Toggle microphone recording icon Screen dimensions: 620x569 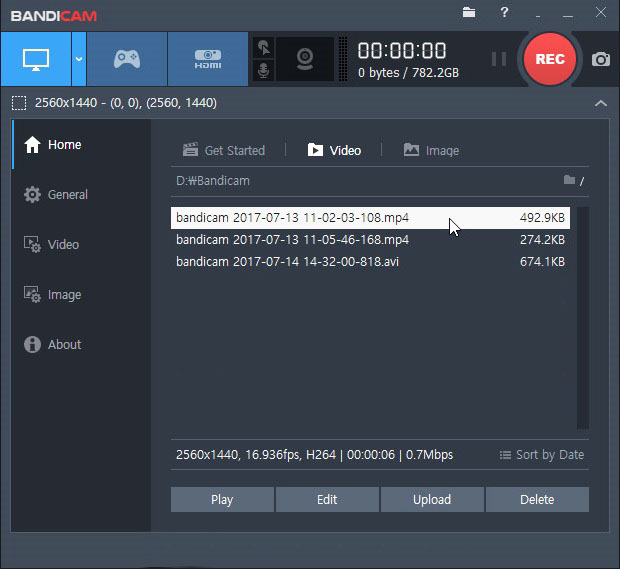(264, 71)
